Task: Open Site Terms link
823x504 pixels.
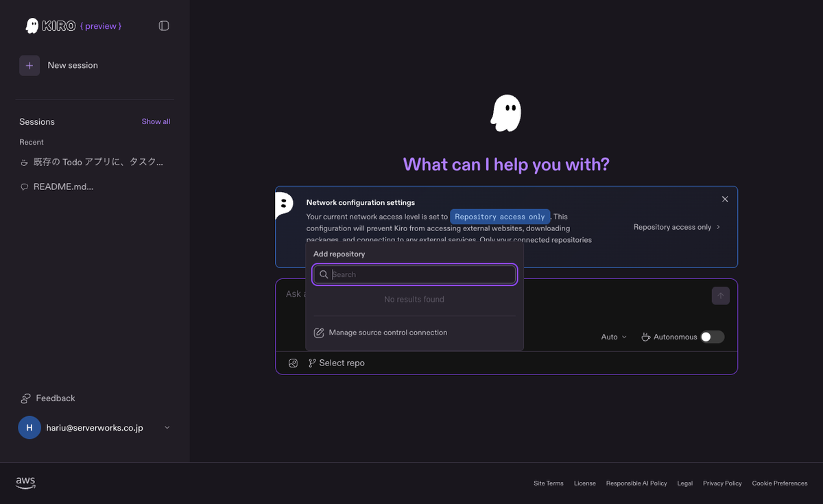Action: tap(549, 483)
